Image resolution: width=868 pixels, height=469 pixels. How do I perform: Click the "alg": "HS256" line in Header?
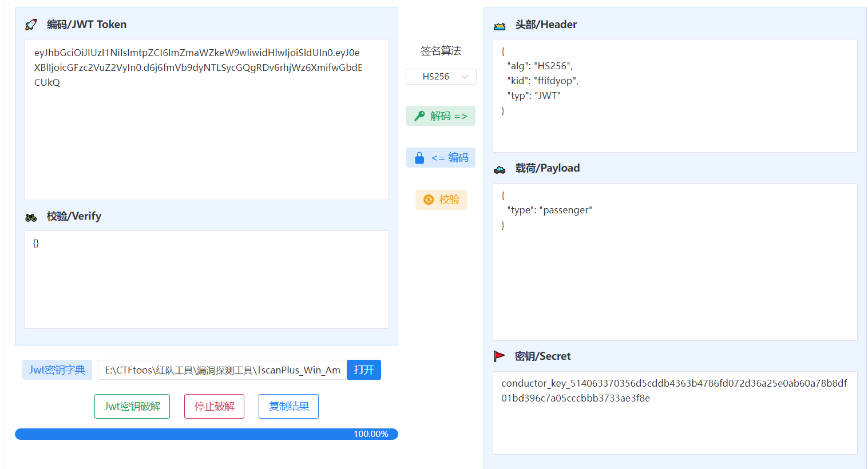pos(540,66)
